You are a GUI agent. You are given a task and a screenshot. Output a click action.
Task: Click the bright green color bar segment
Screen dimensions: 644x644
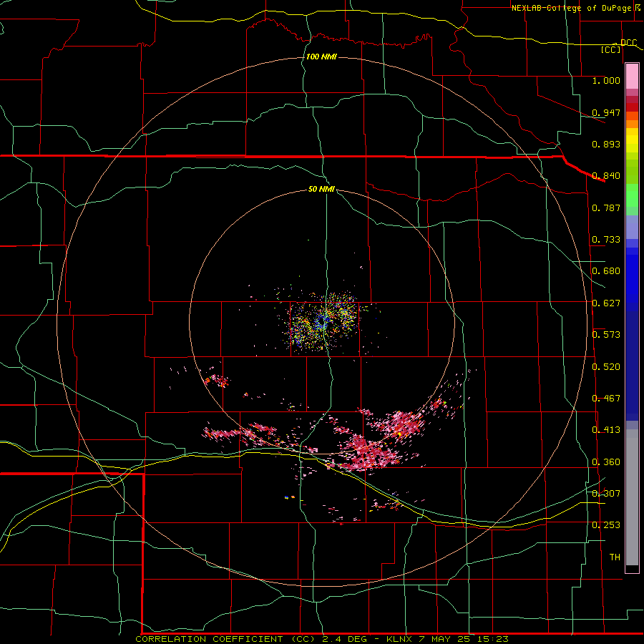click(632, 195)
